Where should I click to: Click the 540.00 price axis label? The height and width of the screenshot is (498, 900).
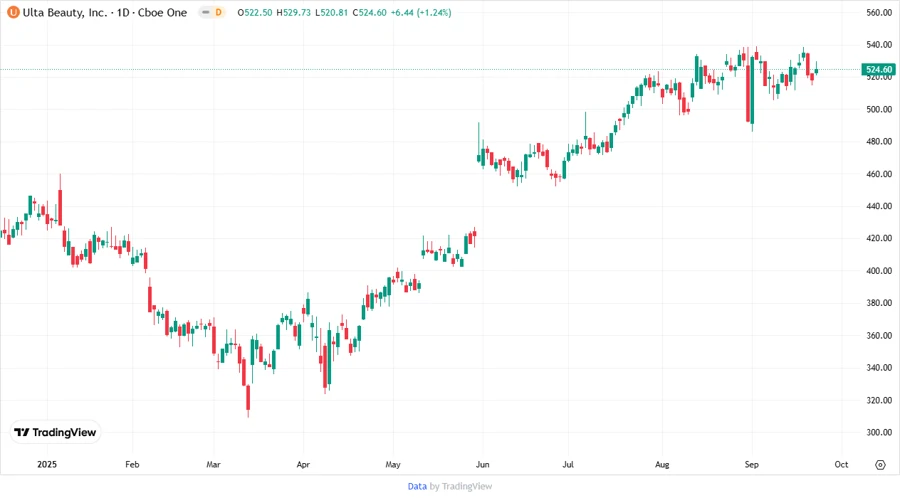coord(879,44)
